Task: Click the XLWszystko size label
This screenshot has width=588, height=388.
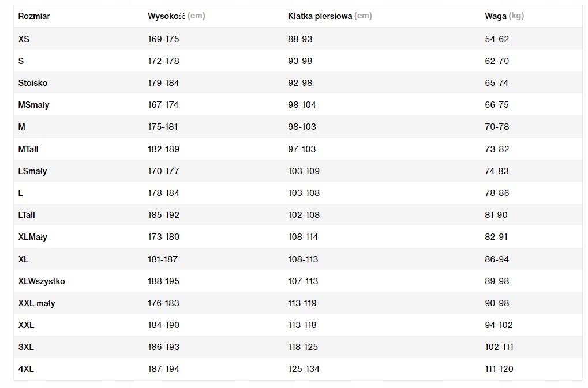Action: (42, 281)
